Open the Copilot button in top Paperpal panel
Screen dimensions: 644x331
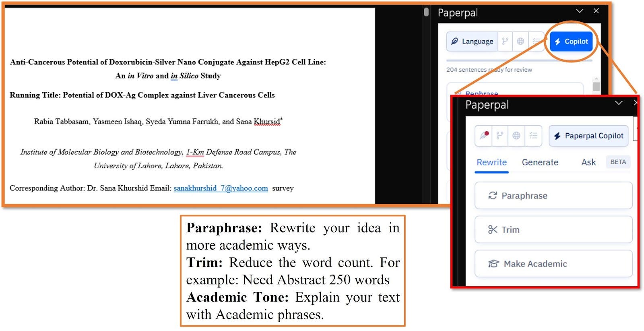point(571,41)
